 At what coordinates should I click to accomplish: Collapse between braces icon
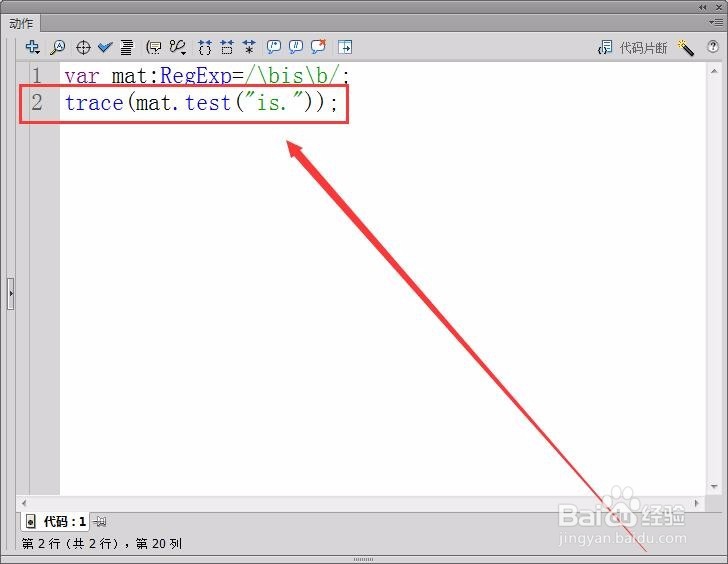coord(205,47)
